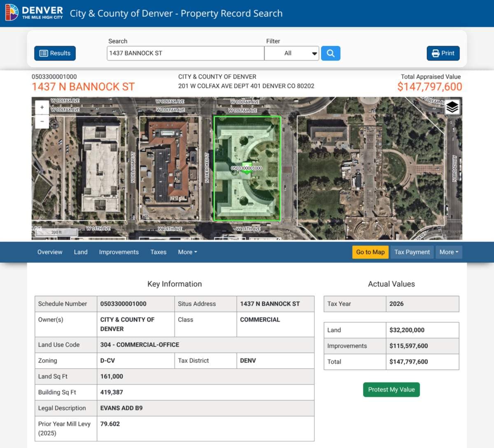Click the Protest My Value button
This screenshot has width=494, height=448.
point(391,390)
